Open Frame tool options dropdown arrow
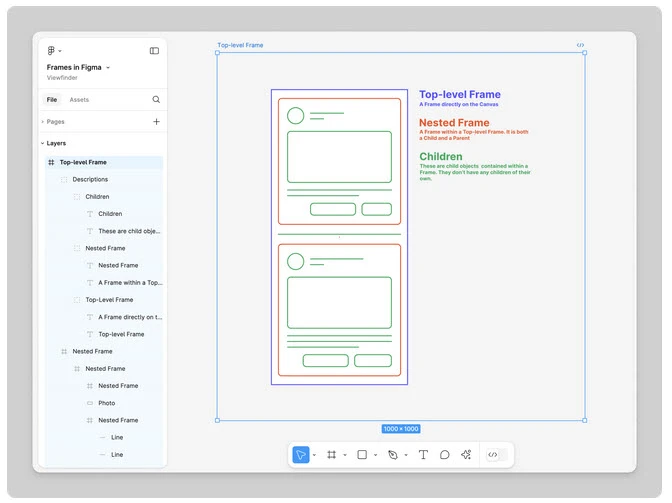The height and width of the screenshot is (503, 672). tap(345, 455)
